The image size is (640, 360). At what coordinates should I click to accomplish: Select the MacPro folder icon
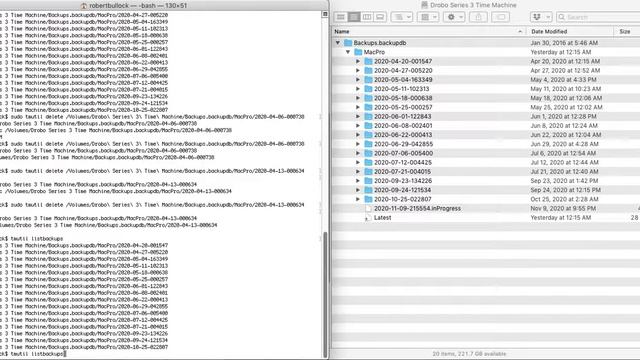[x=358, y=52]
